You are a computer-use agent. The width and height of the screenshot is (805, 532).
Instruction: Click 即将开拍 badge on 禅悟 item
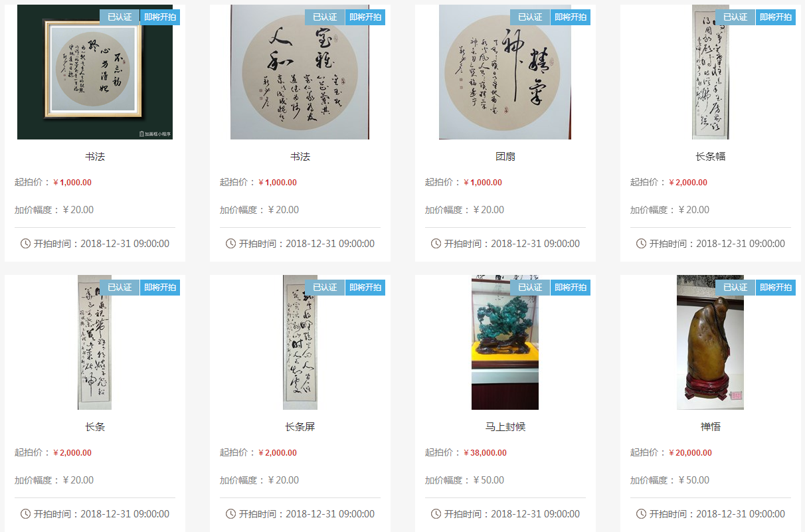click(x=776, y=288)
